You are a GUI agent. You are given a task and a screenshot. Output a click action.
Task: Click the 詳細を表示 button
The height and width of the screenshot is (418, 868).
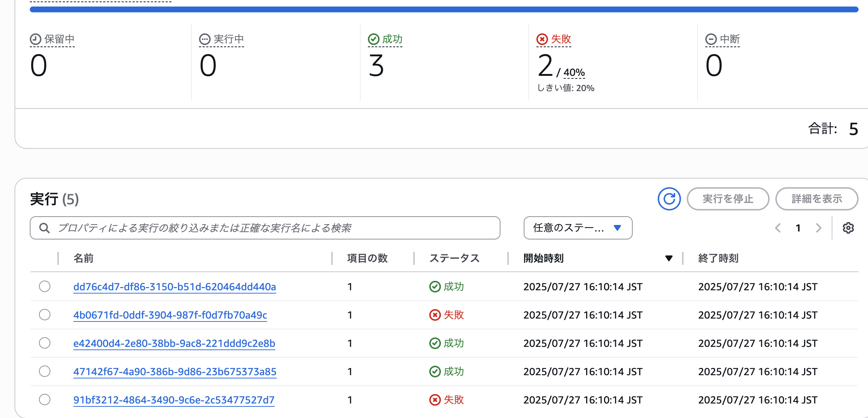(x=817, y=199)
